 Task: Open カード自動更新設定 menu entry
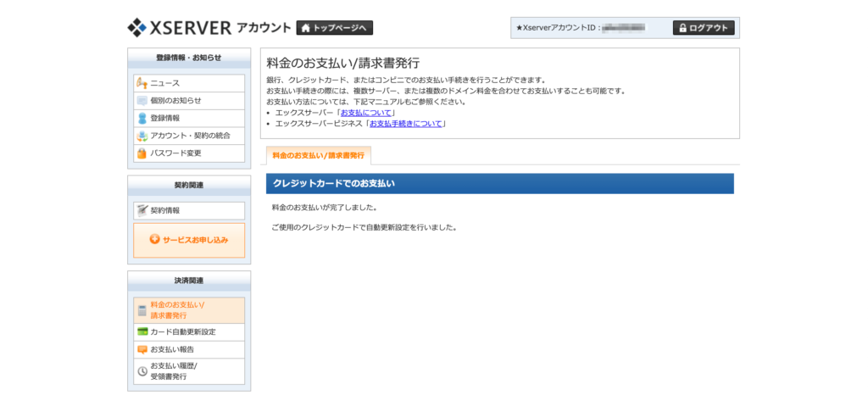(189, 332)
